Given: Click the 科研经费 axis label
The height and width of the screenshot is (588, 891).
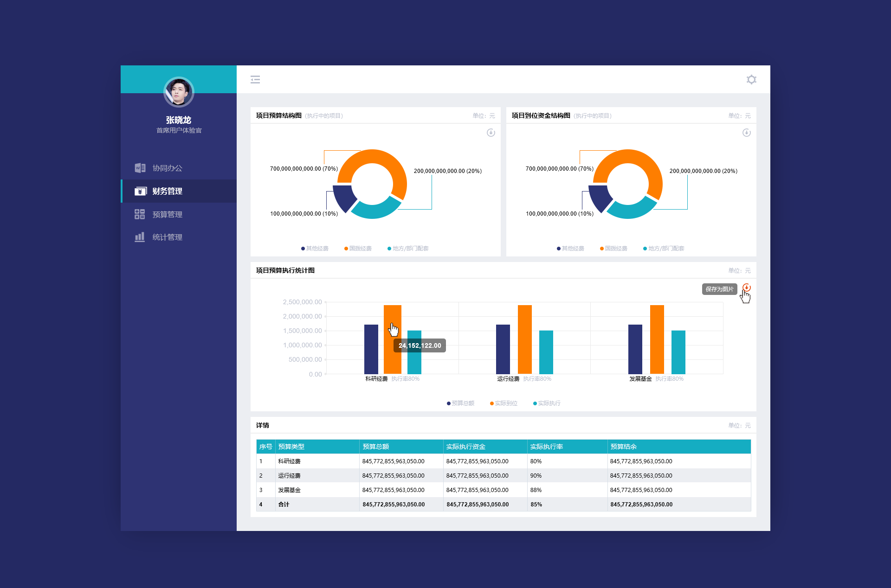Looking at the screenshot, I should tap(376, 379).
